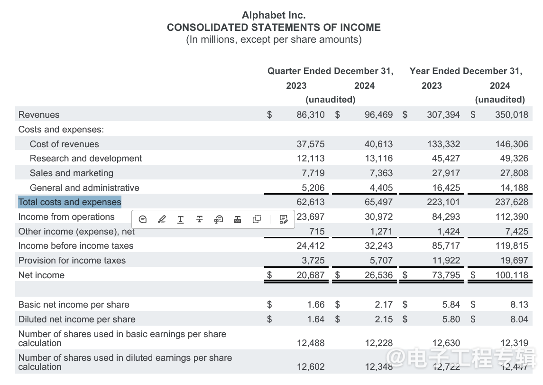
Task: Click 'Year Ended December 31,' header
Action: tap(466, 71)
